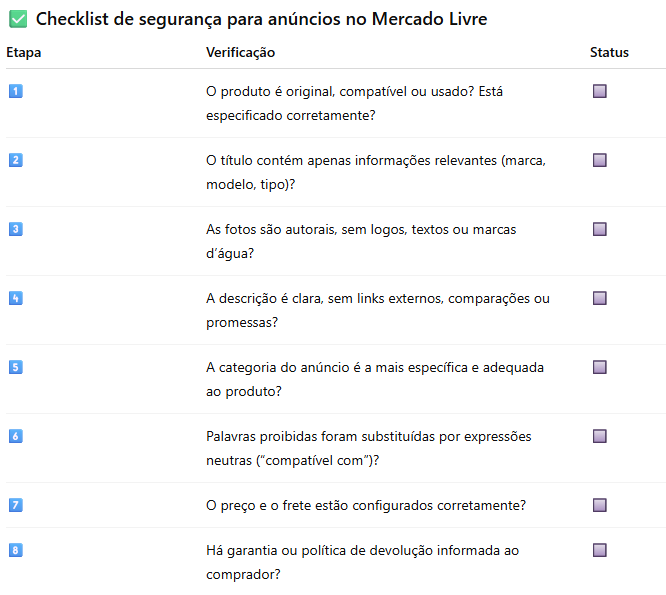Click the step 7 number icon

coord(15,505)
